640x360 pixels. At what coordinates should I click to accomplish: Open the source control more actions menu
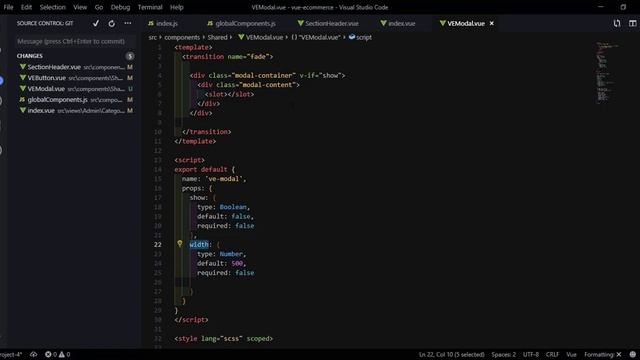pyautogui.click(x=128, y=23)
